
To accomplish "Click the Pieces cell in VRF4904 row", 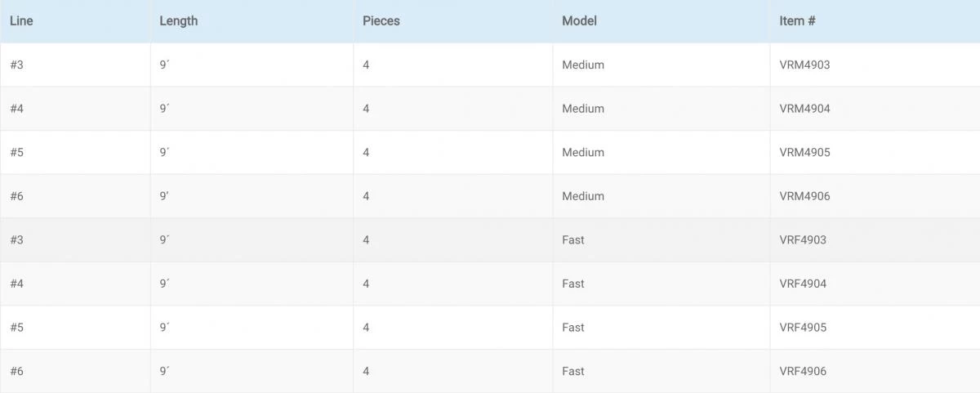I will (x=366, y=284).
